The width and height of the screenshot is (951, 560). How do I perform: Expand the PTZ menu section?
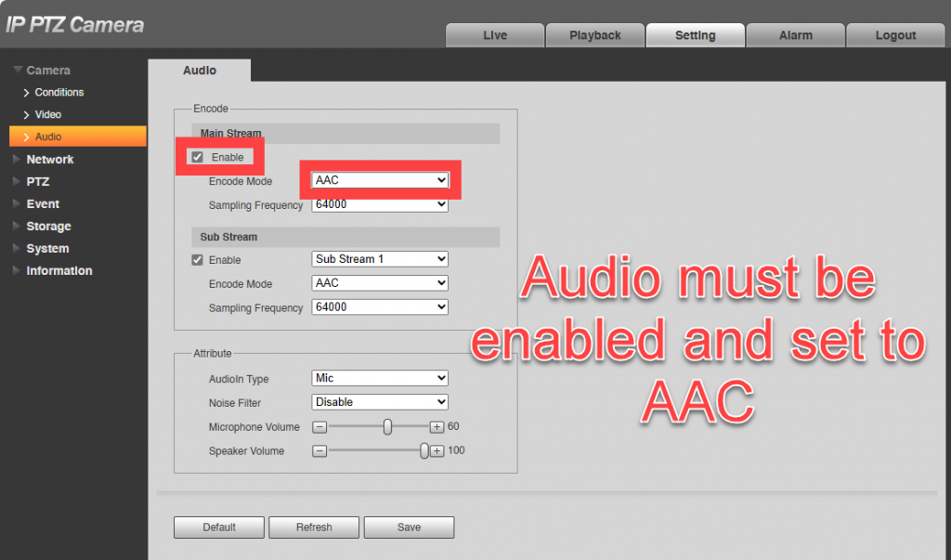click(17, 182)
